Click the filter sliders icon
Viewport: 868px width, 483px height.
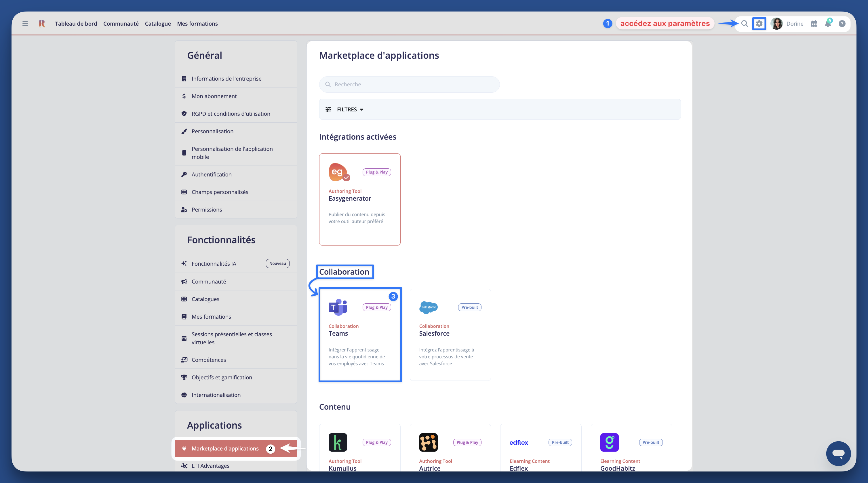pyautogui.click(x=328, y=110)
